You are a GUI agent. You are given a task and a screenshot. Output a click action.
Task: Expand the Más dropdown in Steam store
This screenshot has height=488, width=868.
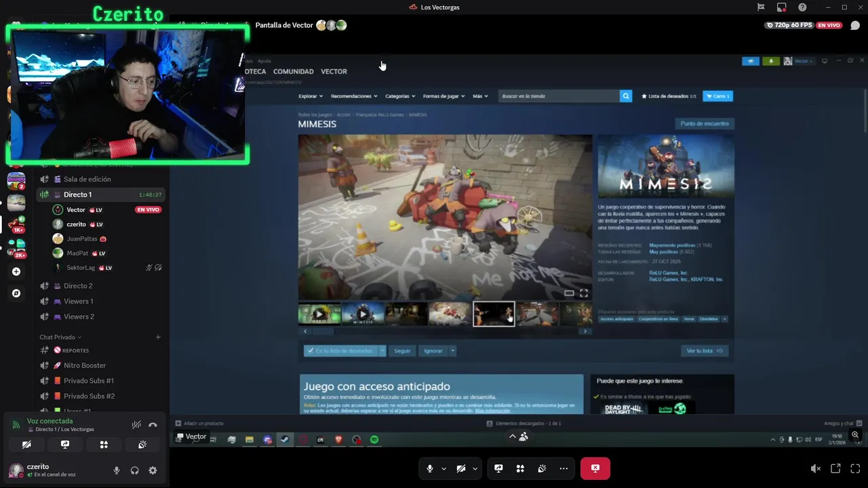[480, 96]
